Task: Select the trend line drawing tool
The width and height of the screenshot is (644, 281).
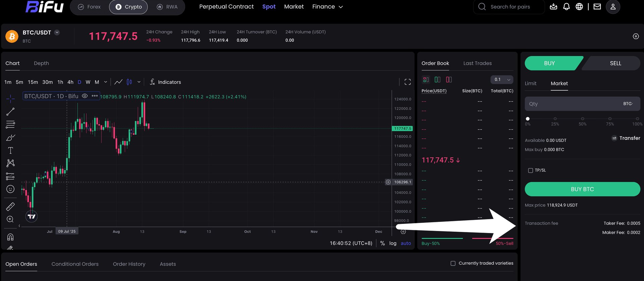Action: click(x=10, y=111)
